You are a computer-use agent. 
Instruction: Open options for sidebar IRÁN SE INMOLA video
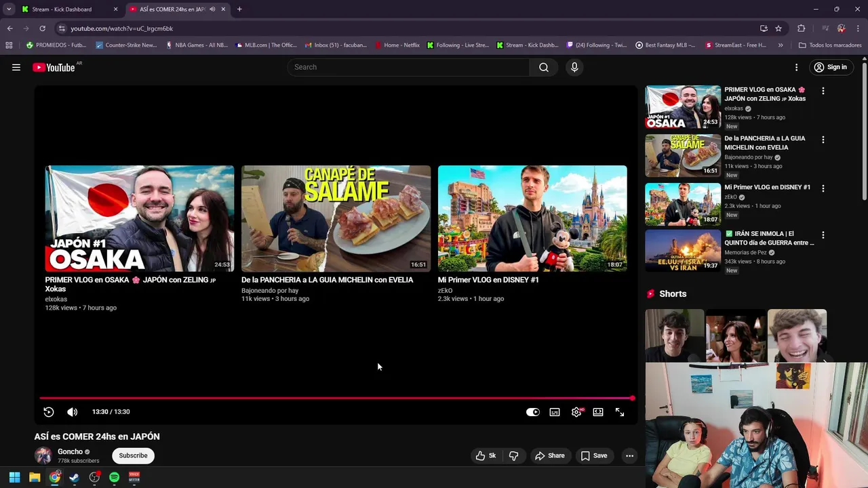[823, 235]
